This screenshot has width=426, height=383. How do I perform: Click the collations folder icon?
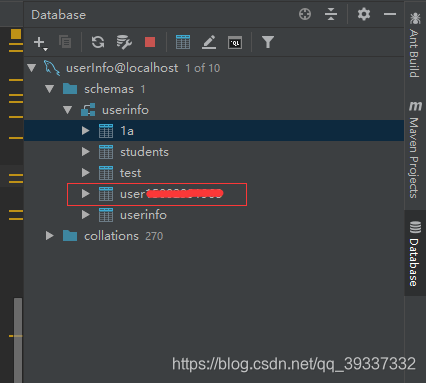[70, 236]
